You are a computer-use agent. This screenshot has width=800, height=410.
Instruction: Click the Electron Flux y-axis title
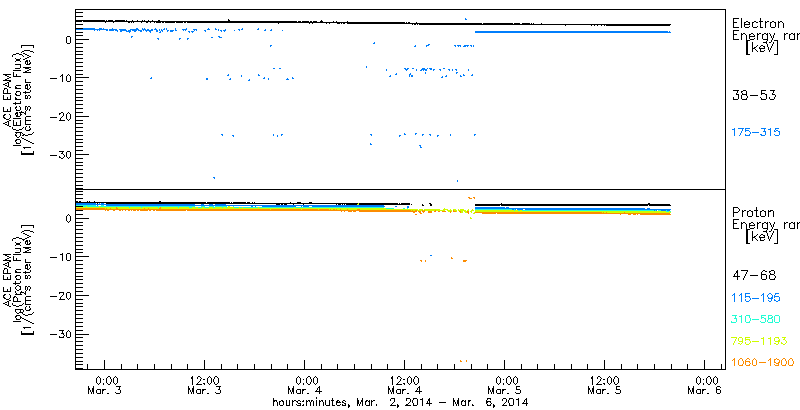[20, 98]
